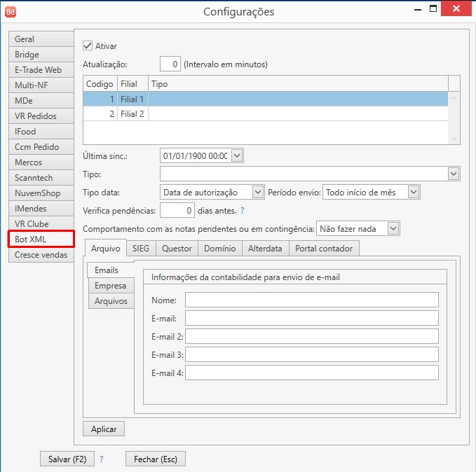
Task: Select the Filial 1 table row
Action: (x=266, y=99)
